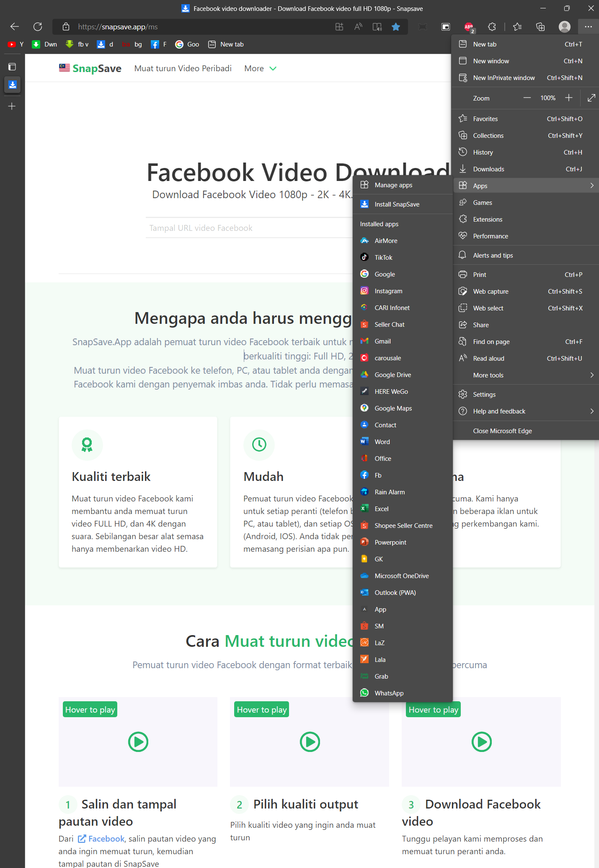Launch the Shopee Seller Centre app
Viewport: 599px width, 868px height.
click(403, 526)
